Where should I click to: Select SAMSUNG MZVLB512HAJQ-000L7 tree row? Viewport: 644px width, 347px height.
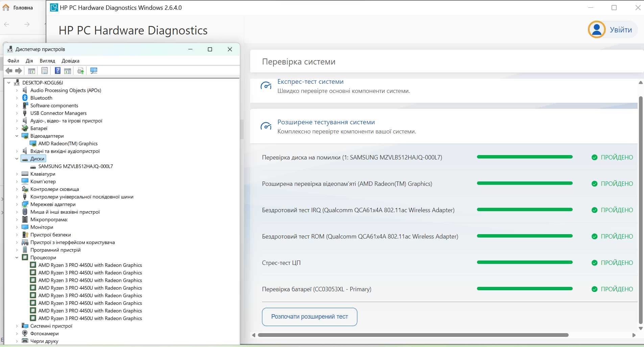point(76,166)
